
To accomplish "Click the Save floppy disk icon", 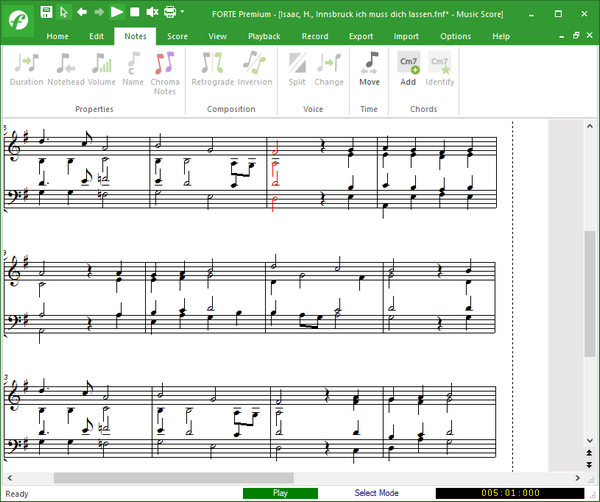I will point(46,12).
